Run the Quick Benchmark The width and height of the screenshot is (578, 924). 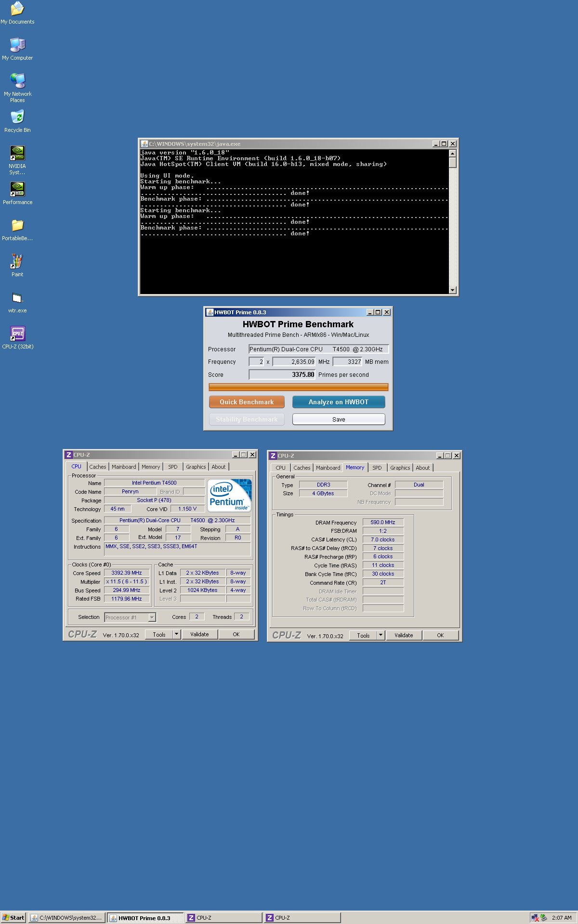click(x=247, y=402)
